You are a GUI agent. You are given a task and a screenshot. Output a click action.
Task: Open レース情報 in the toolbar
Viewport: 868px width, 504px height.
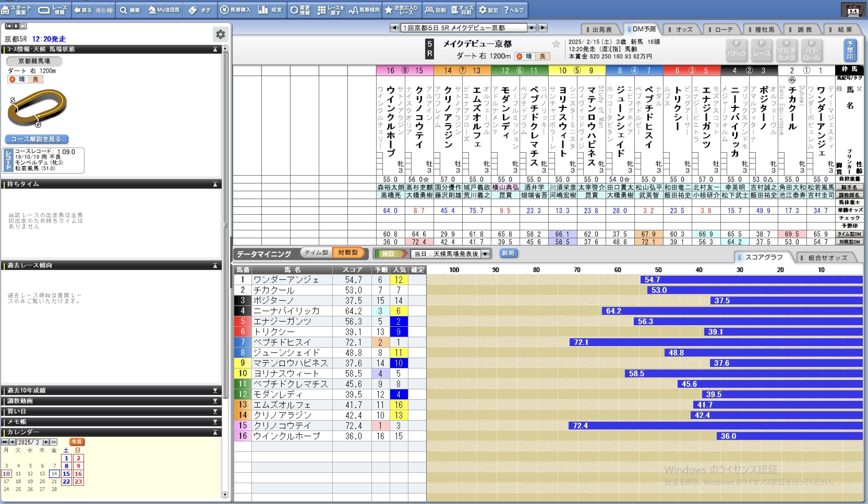[x=52, y=10]
